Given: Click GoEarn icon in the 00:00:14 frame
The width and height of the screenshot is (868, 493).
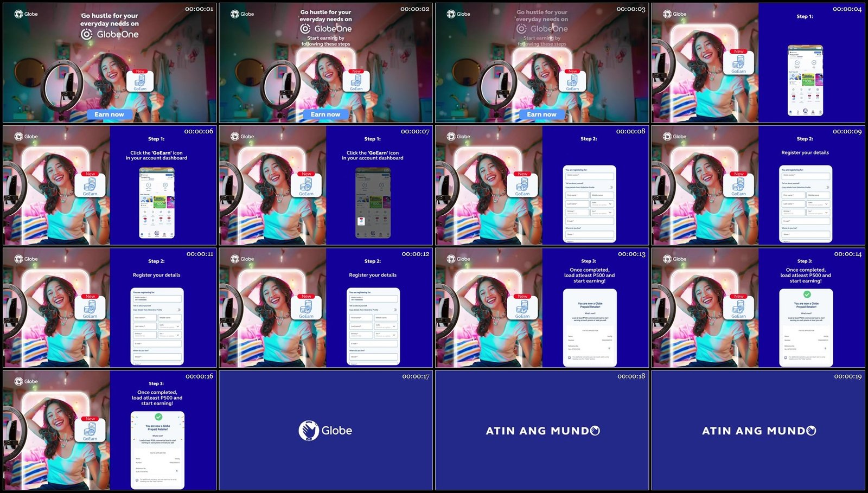Looking at the screenshot, I should pos(738,307).
